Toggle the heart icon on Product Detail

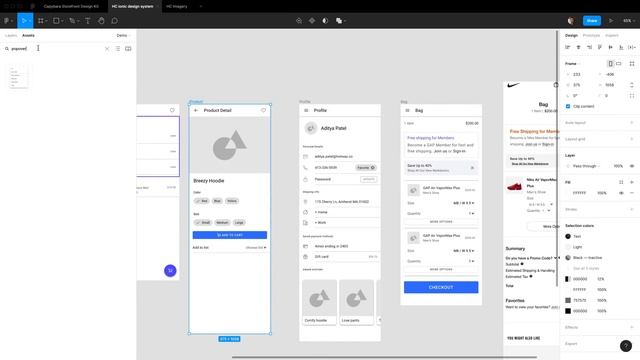(263, 110)
